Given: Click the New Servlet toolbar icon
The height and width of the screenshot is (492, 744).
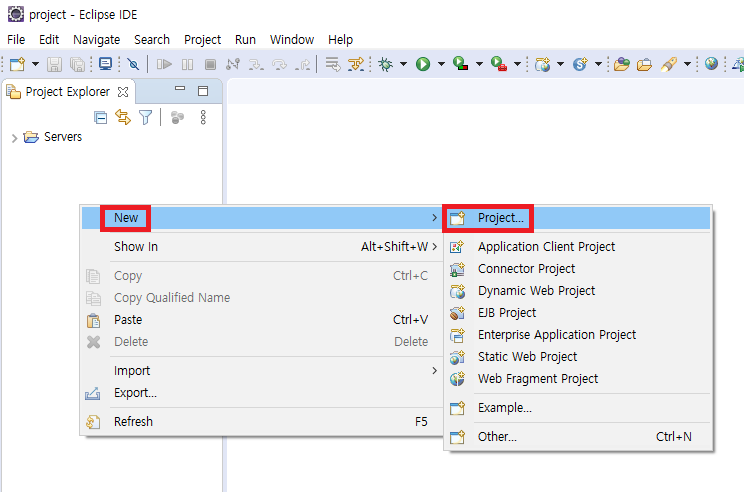Looking at the screenshot, I should 580,64.
